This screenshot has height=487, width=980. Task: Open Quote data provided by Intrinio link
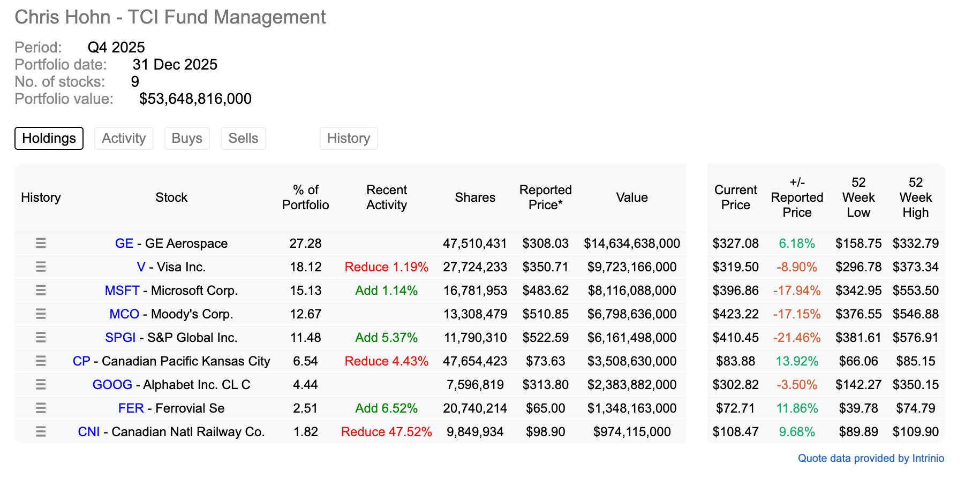tap(871, 458)
